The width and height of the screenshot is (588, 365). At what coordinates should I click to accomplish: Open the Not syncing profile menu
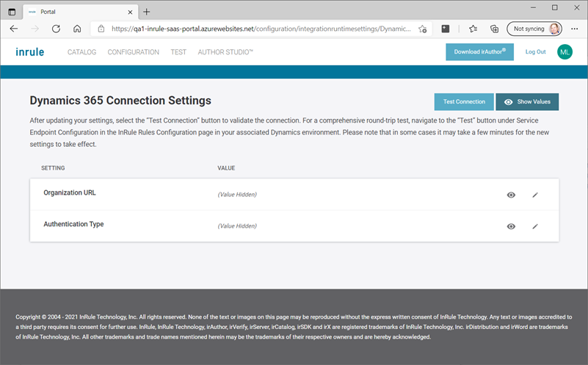(535, 29)
